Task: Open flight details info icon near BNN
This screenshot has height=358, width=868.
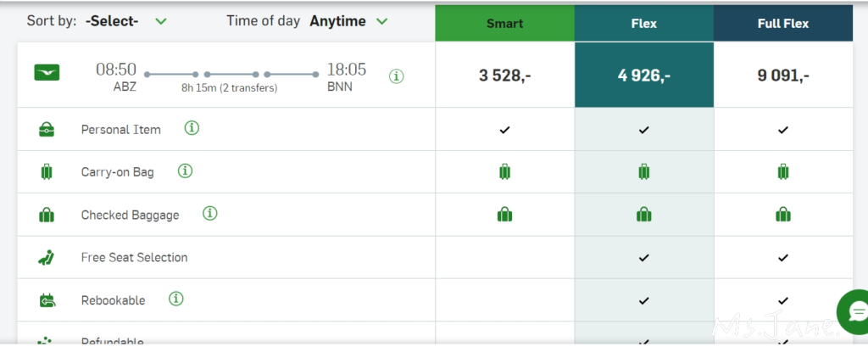Action: click(x=397, y=76)
